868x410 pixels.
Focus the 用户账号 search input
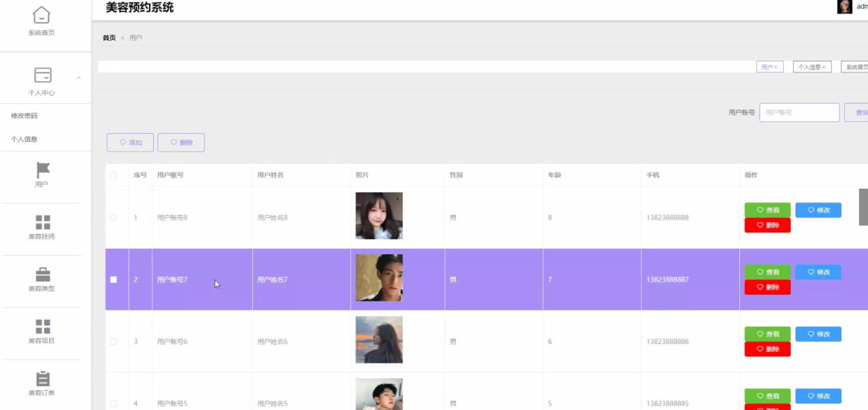(x=799, y=113)
